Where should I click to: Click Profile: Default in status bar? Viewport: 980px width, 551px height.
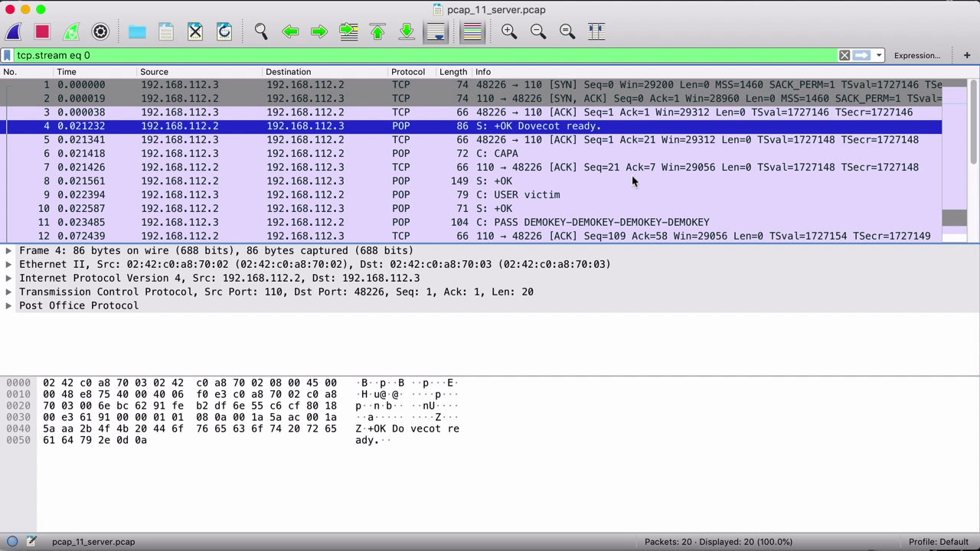tap(939, 542)
